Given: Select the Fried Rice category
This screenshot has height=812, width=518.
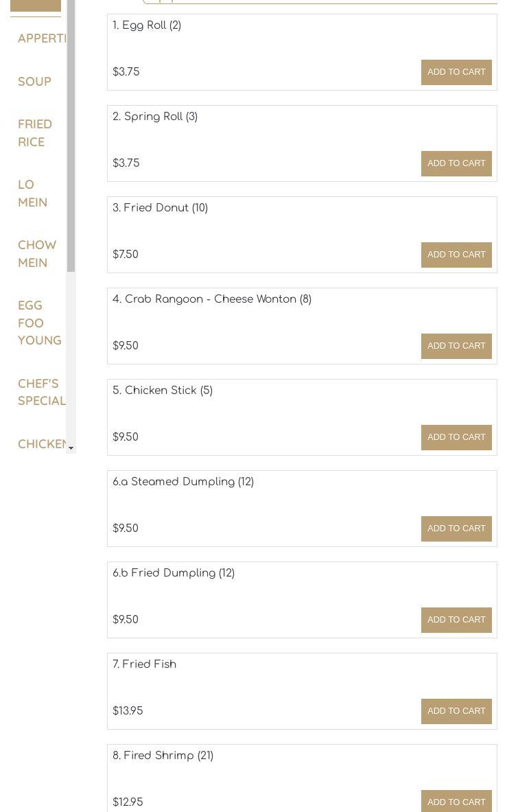Looking at the screenshot, I should click(35, 133).
